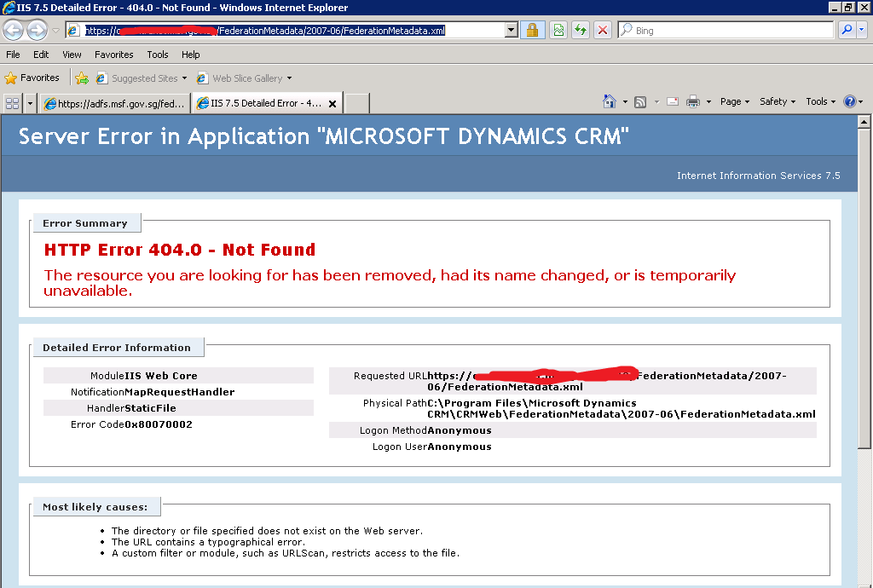
Task: Stop loading with the red X button
Action: point(603,30)
